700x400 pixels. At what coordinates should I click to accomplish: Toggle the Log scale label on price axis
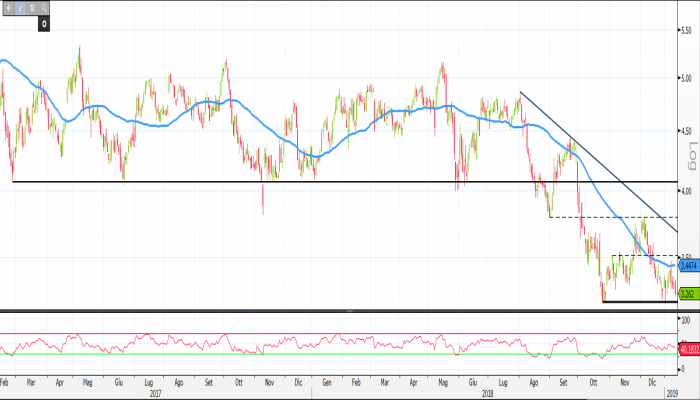click(692, 155)
